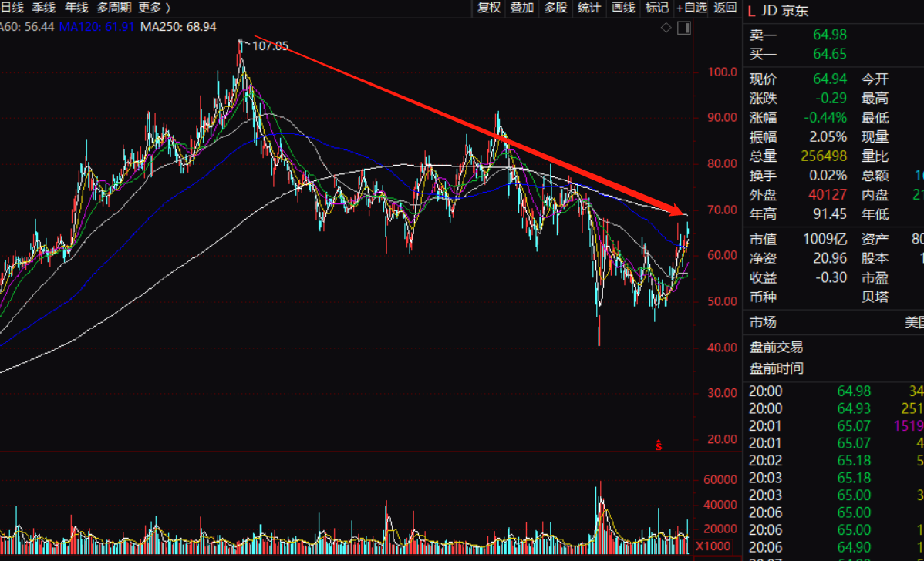Viewport: 924px width, 561px height.
Task: Click the diamond icon above the chart
Action: (x=666, y=28)
